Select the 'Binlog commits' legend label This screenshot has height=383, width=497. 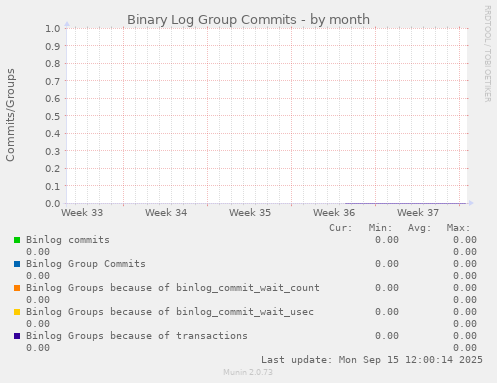[68, 240]
